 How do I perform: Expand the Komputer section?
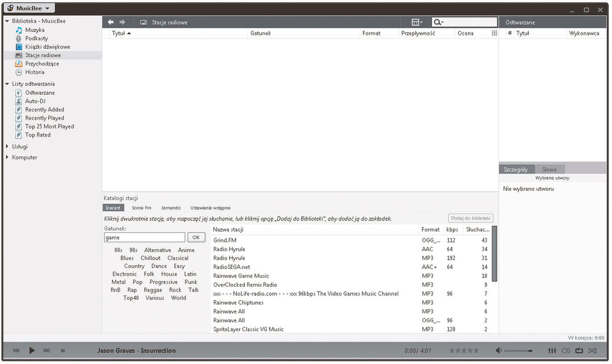point(7,157)
